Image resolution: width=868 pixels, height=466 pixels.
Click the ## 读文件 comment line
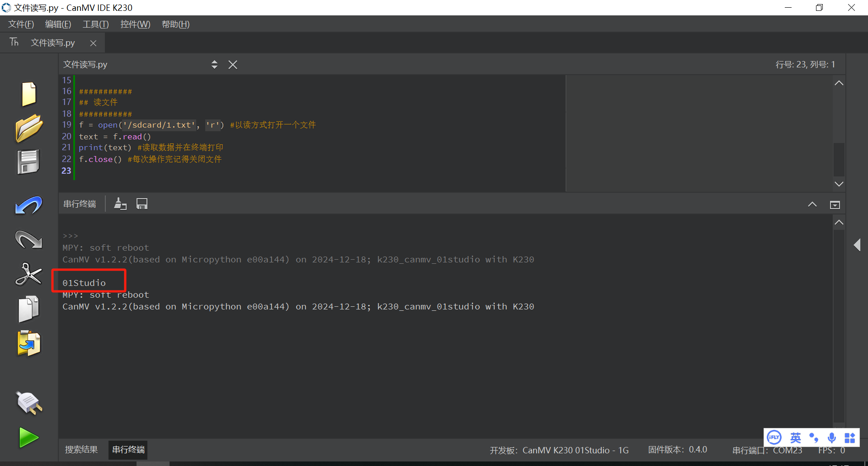click(x=98, y=102)
